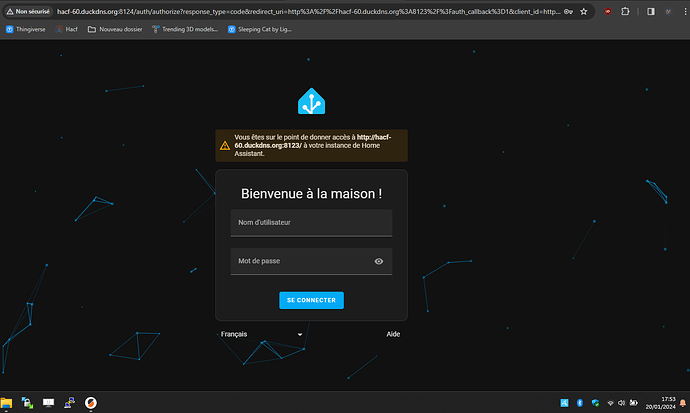Open the notification bell in the taskbar
The image size is (690, 413).
point(683,402)
